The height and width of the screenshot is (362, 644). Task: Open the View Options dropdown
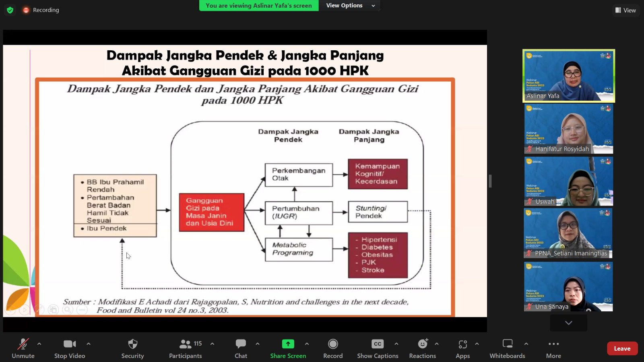pos(350,6)
